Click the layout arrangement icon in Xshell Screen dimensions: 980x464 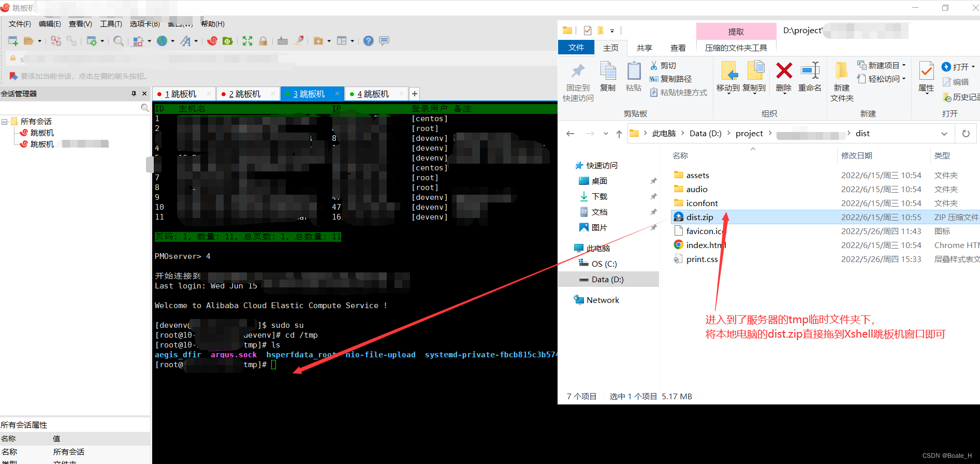pos(342,41)
